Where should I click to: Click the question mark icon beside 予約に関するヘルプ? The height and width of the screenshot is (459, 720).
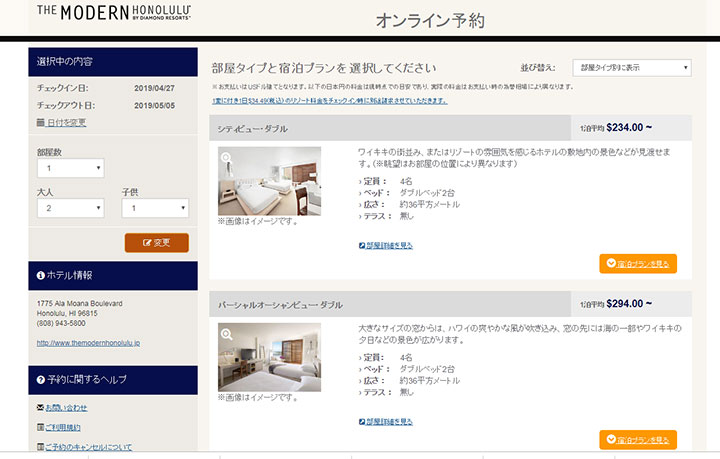coord(40,378)
